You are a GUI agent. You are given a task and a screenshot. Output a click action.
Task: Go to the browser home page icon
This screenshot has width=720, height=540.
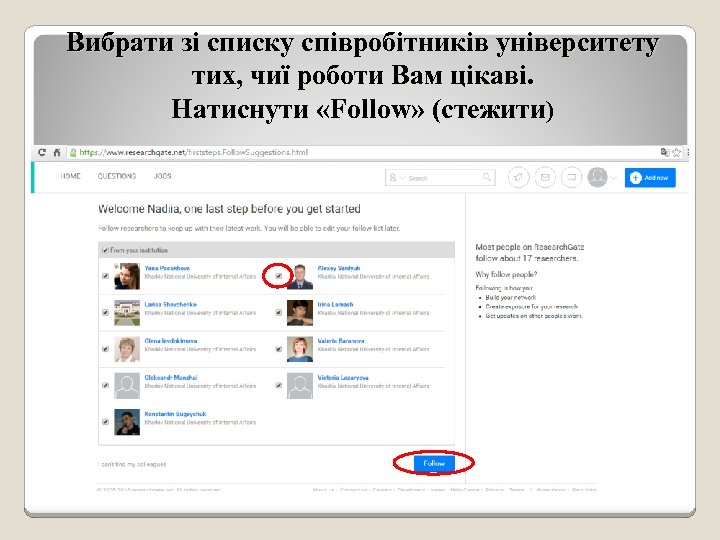[x=57, y=152]
